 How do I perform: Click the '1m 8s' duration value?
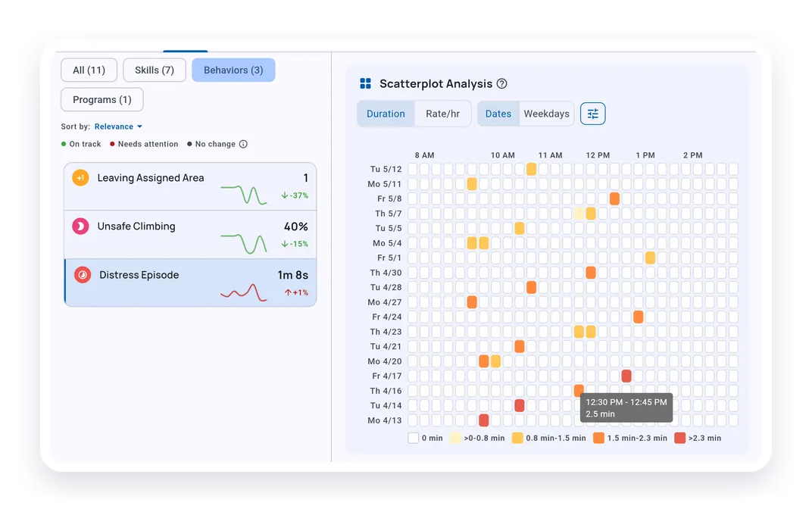coord(293,275)
